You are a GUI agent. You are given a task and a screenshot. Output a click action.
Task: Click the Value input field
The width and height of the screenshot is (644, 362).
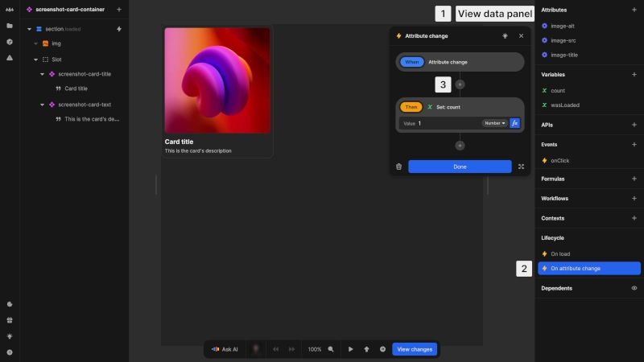[449, 123]
